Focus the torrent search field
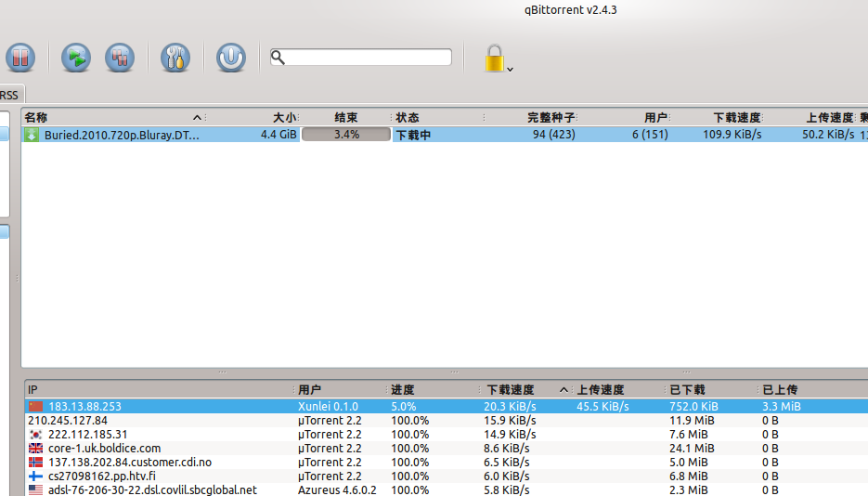Screen dimensions: 868x496 point(361,57)
